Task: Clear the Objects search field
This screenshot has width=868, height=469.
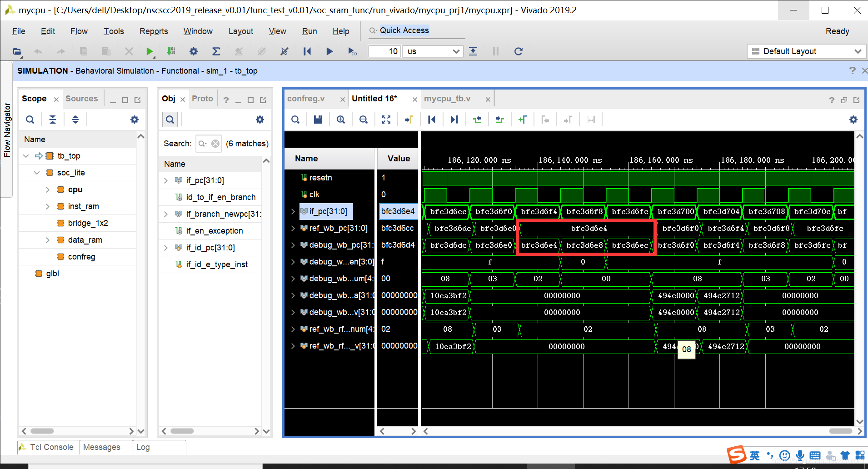Action: coord(215,144)
